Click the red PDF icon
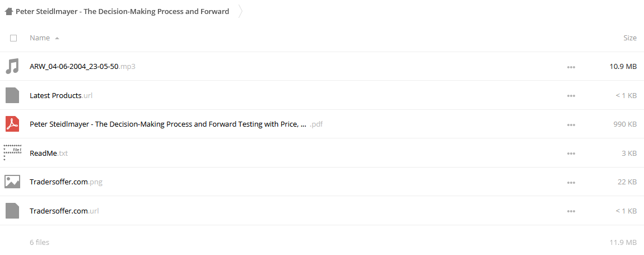Image resolution: width=644 pixels, height=255 pixels. pos(12,124)
